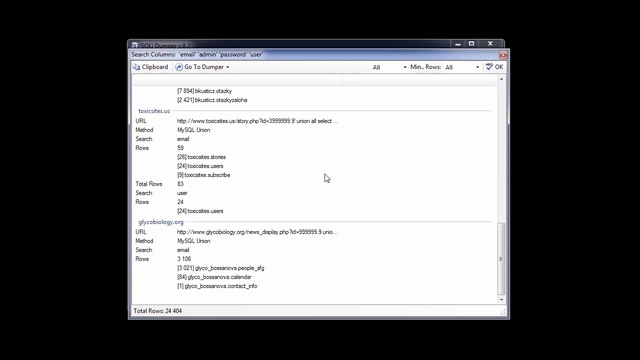Click the scrollbar down arrow
Screen dimensions: 640x360
point(501,300)
